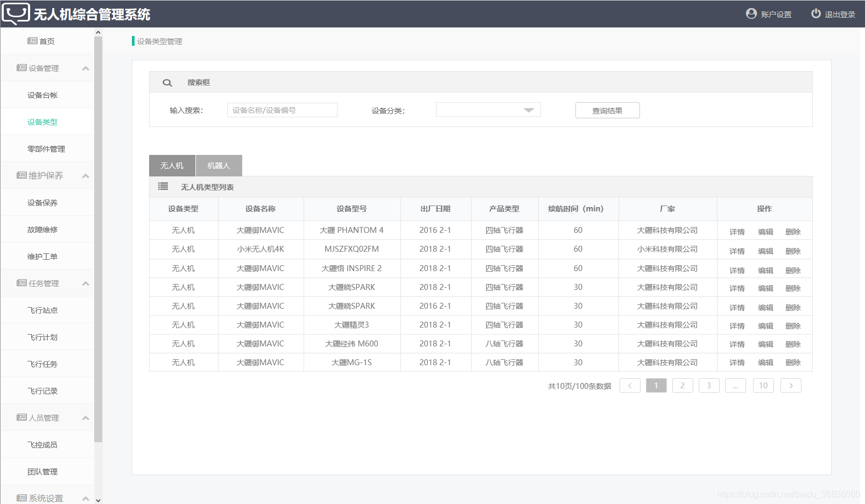Click the icon next to 设备管理
Image resolution: width=865 pixels, height=504 pixels.
(22, 68)
